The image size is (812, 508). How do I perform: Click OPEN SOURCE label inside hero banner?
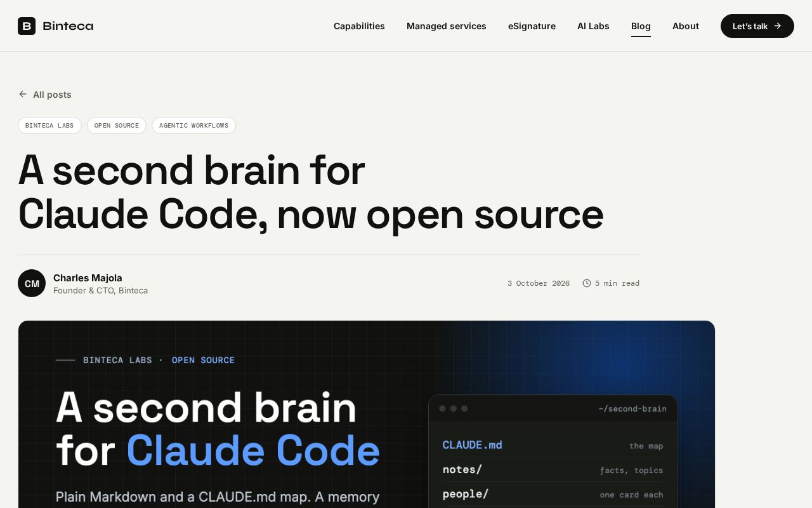(203, 360)
